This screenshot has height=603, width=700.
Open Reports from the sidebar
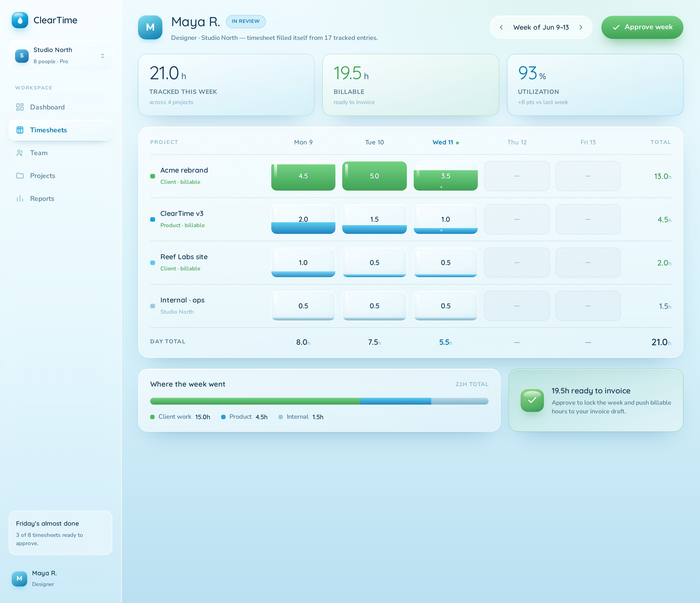point(61,199)
